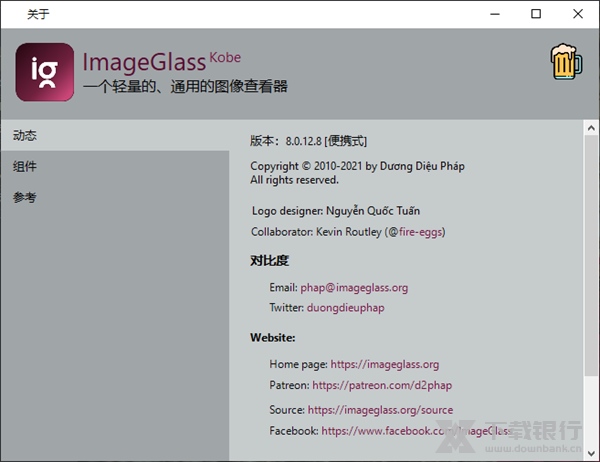Image resolution: width=600 pixels, height=462 pixels.
Task: Close the 关于 dialog
Action: [x=579, y=14]
